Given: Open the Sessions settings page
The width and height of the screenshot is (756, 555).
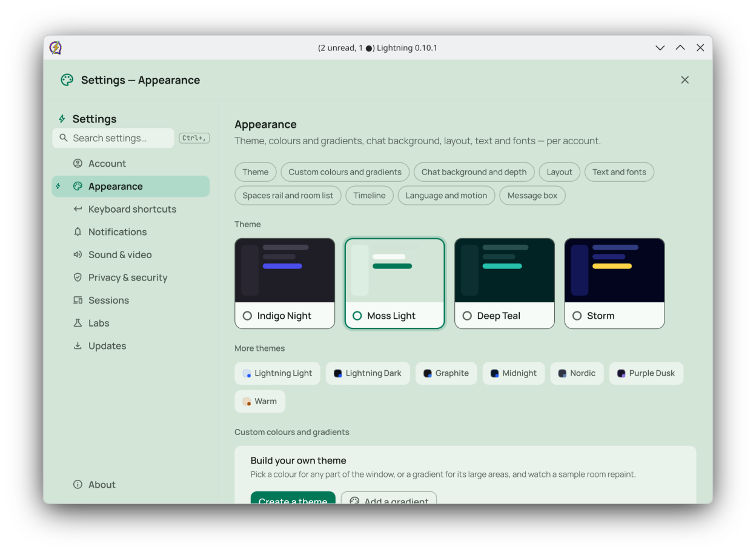Looking at the screenshot, I should [x=131, y=301].
